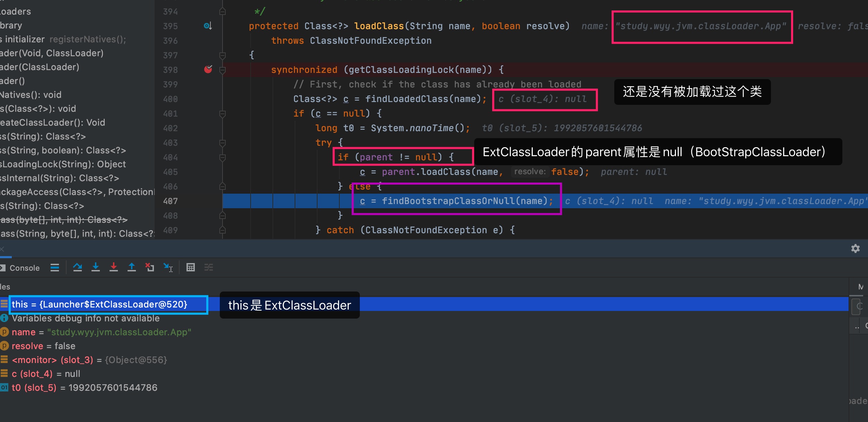Screen dimensions: 868x422
Task: Collapse the try block fold at line 403
Action: pyautogui.click(x=223, y=143)
